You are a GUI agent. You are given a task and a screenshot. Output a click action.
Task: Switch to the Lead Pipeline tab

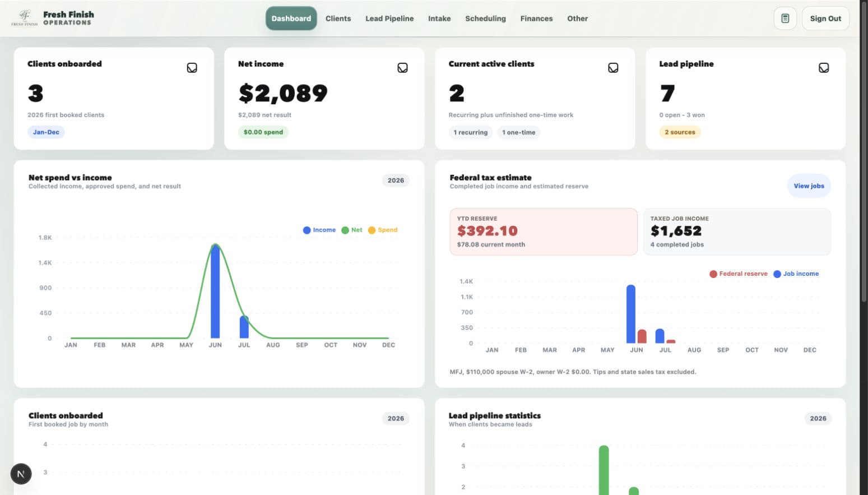(x=389, y=18)
